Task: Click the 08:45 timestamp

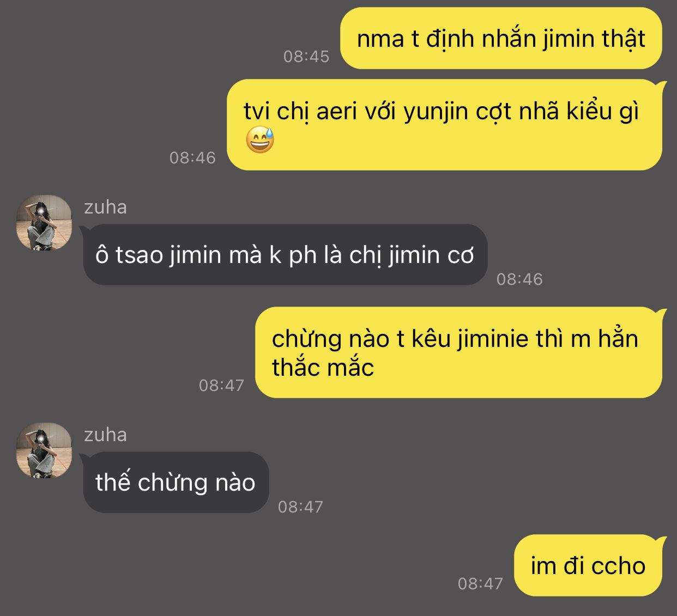Action: tap(306, 56)
